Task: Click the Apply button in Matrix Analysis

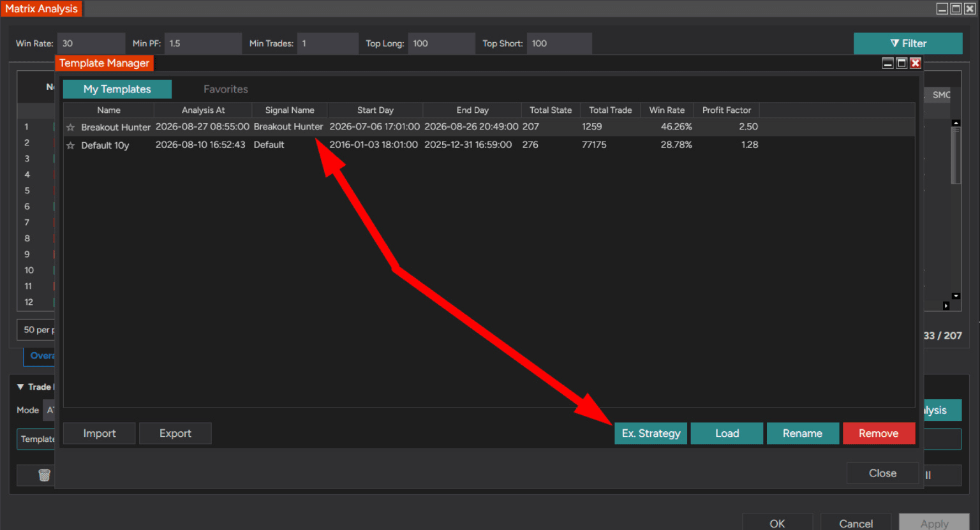Action: coord(934,523)
